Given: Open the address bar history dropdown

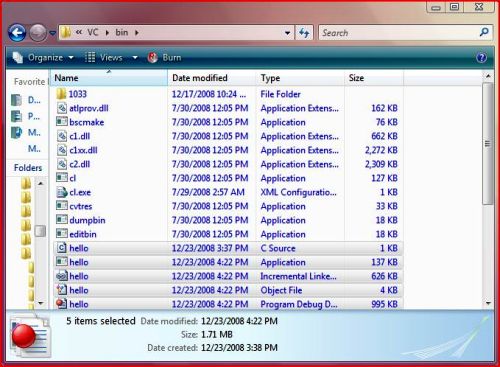Looking at the screenshot, I should click(x=287, y=33).
